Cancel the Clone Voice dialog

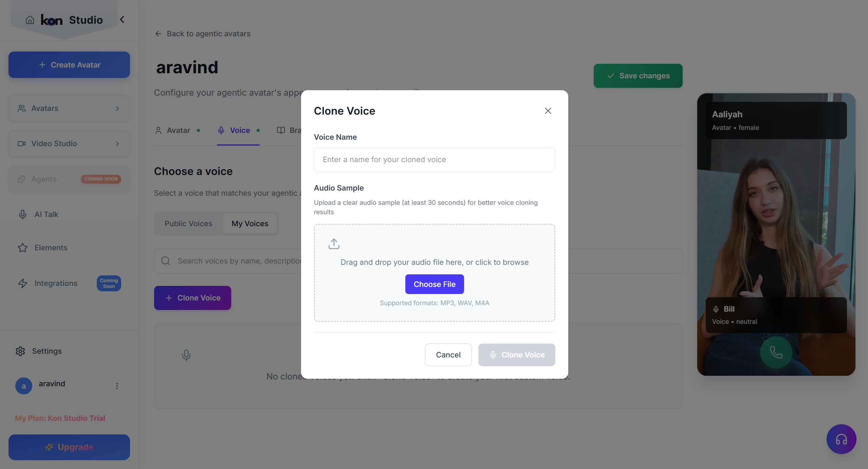448,354
